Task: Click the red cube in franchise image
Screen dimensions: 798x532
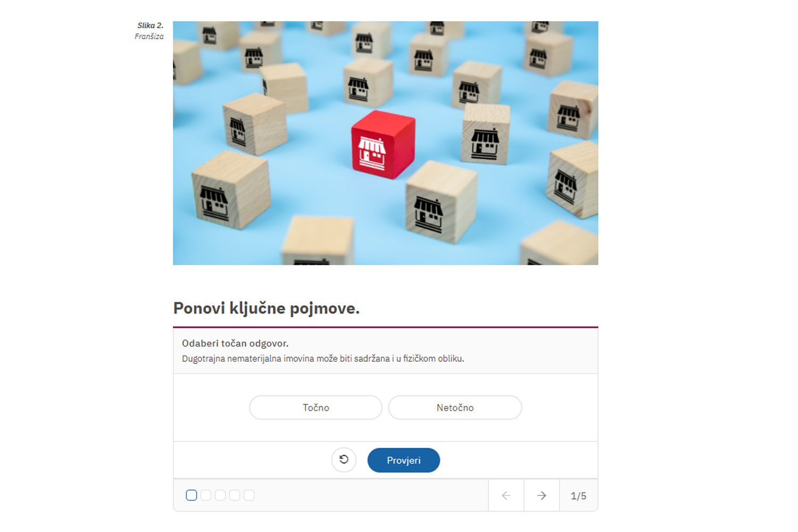Action: 383,145
